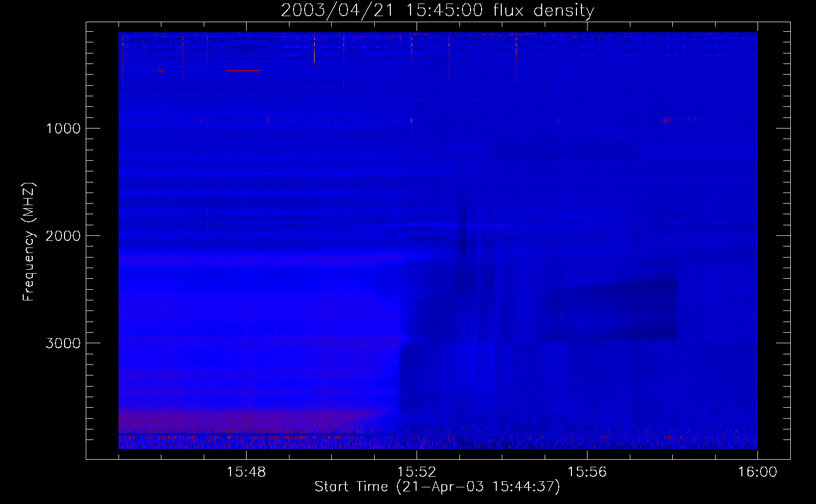This screenshot has width=816, height=504.
Task: Click the "15:52" time tick label
Action: tap(417, 472)
